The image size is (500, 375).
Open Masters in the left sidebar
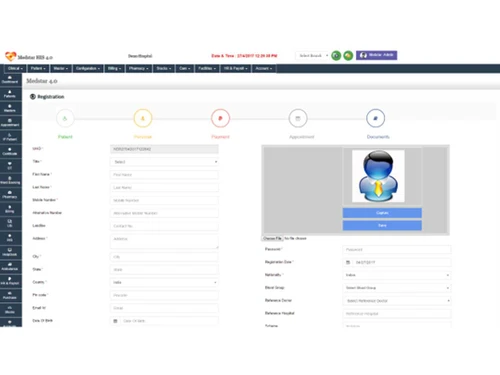[x=10, y=108]
